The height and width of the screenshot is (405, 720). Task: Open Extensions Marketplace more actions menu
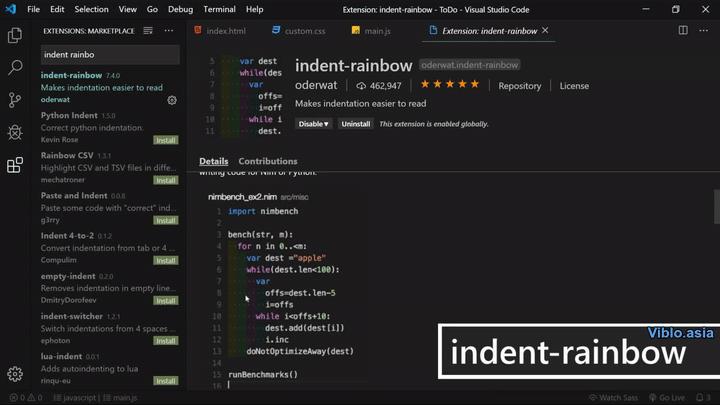[169, 31]
